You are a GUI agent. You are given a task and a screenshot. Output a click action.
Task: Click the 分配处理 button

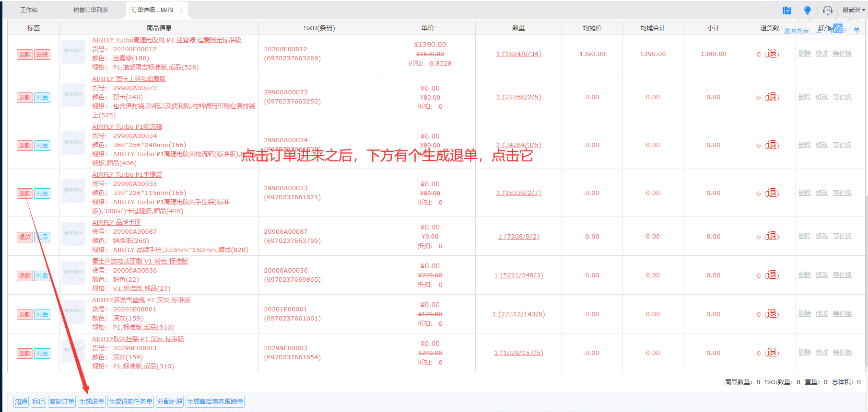point(170,401)
